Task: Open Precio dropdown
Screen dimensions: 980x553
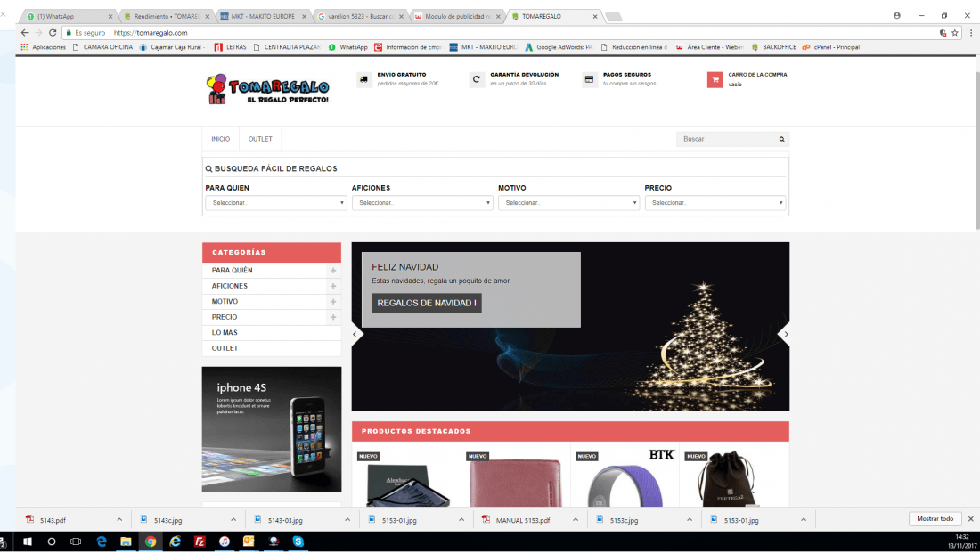Action: coord(715,202)
